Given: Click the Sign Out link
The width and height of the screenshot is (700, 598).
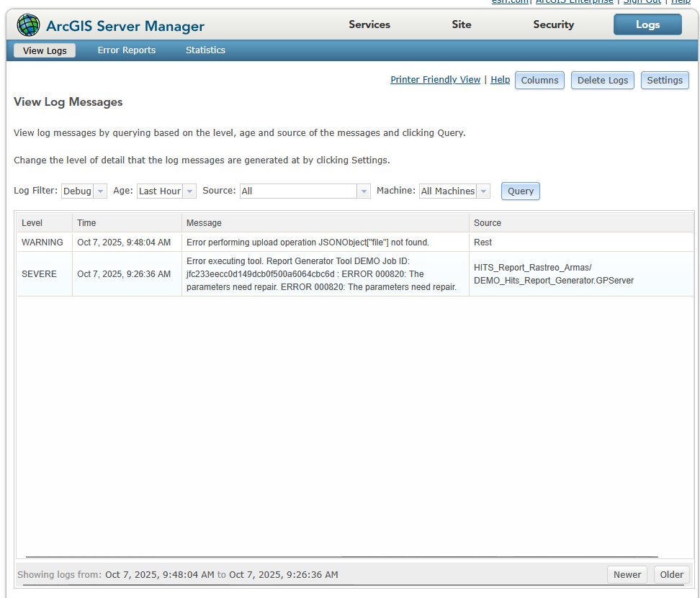Looking at the screenshot, I should (642, 1).
